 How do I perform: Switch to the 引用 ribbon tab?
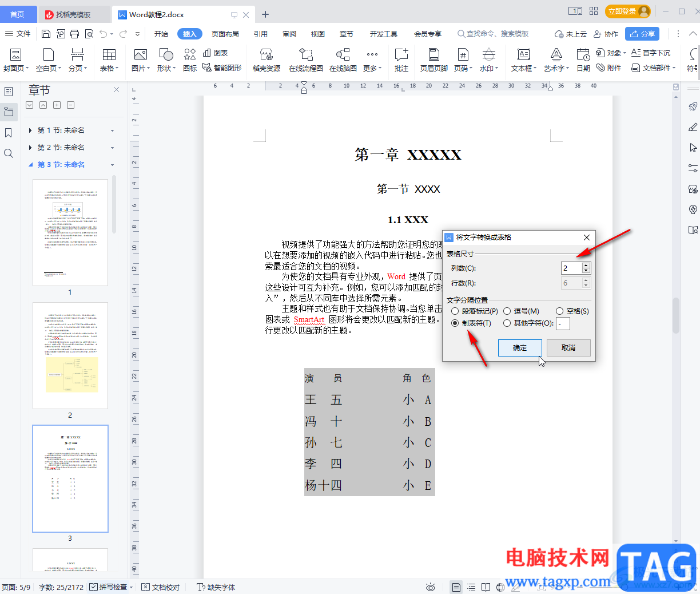pos(261,34)
